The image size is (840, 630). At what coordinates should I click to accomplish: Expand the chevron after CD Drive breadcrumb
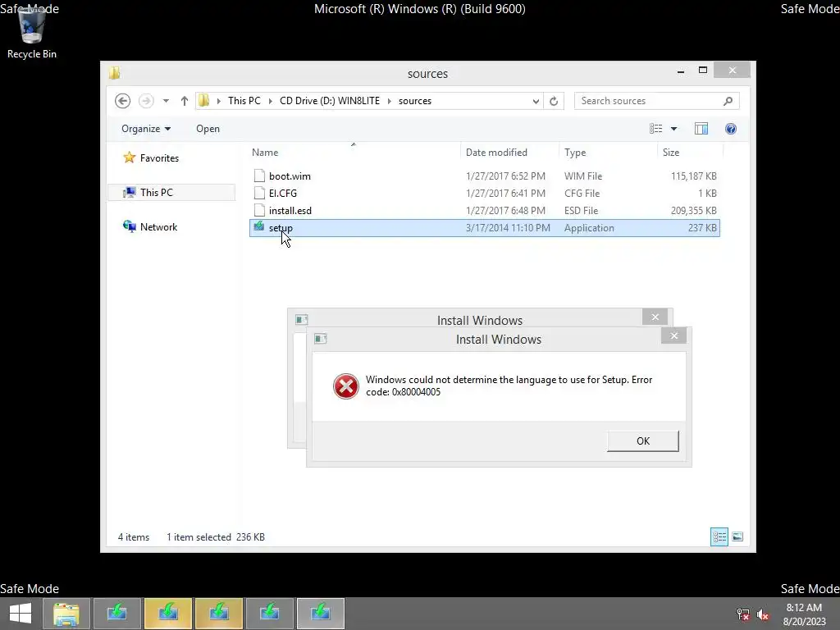pyautogui.click(x=390, y=101)
